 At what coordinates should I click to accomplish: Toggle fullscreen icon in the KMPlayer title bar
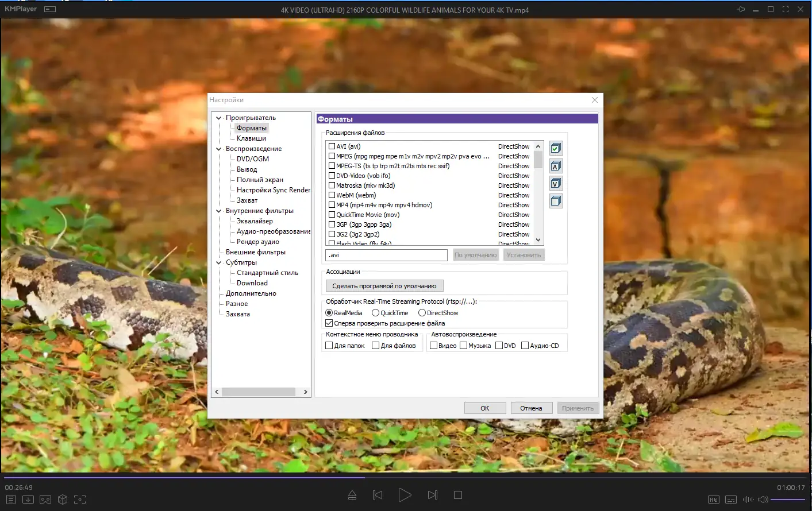click(786, 9)
